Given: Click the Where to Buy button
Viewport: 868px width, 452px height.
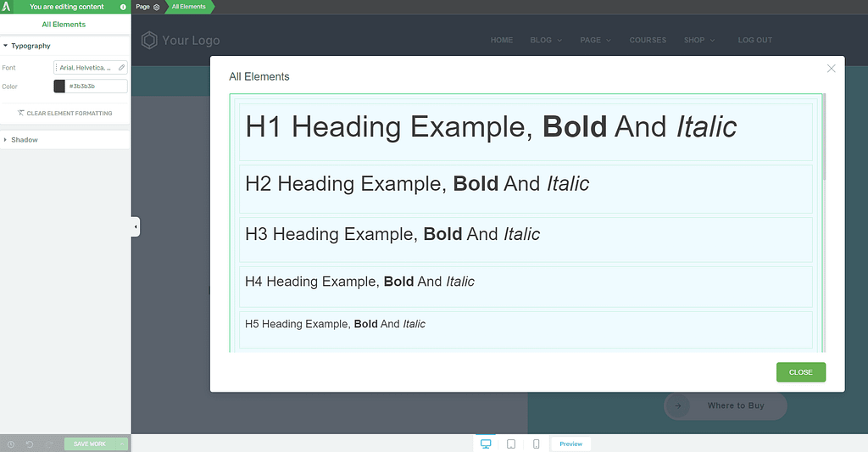Looking at the screenshot, I should click(726, 406).
